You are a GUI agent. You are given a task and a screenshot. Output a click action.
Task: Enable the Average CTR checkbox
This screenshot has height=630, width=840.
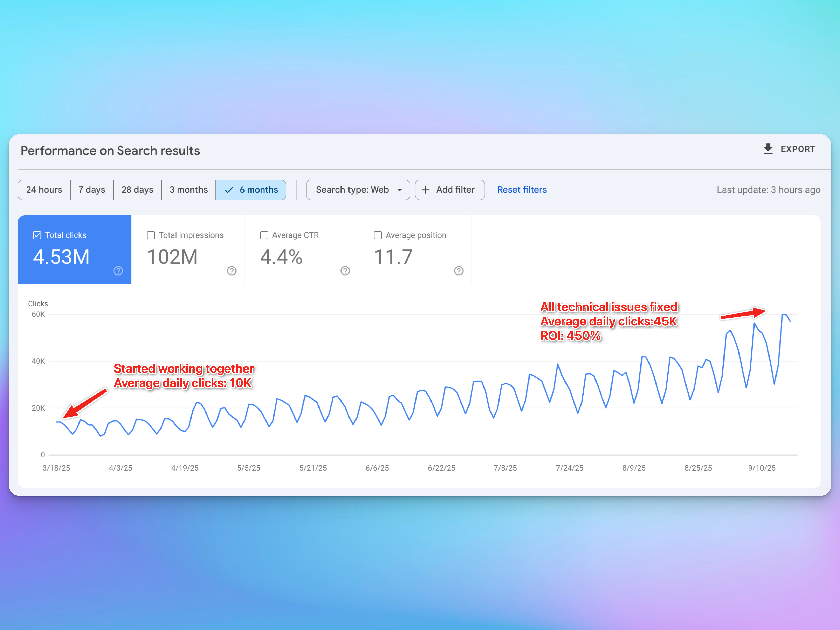tap(264, 235)
